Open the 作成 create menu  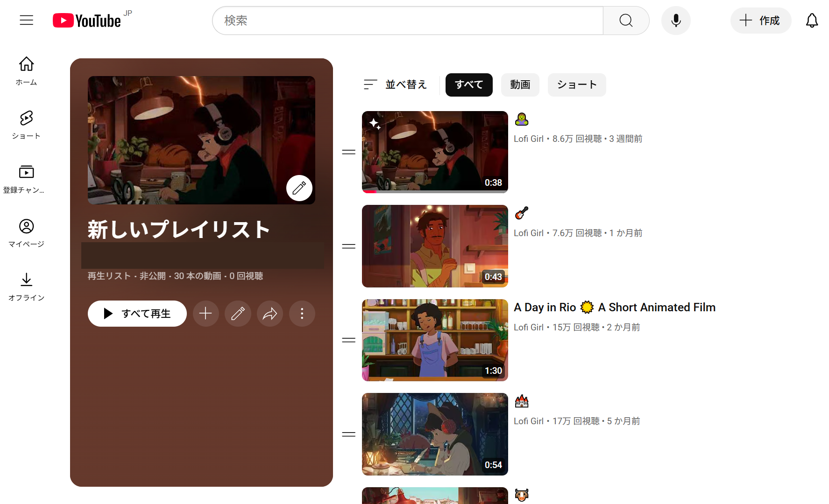point(760,21)
